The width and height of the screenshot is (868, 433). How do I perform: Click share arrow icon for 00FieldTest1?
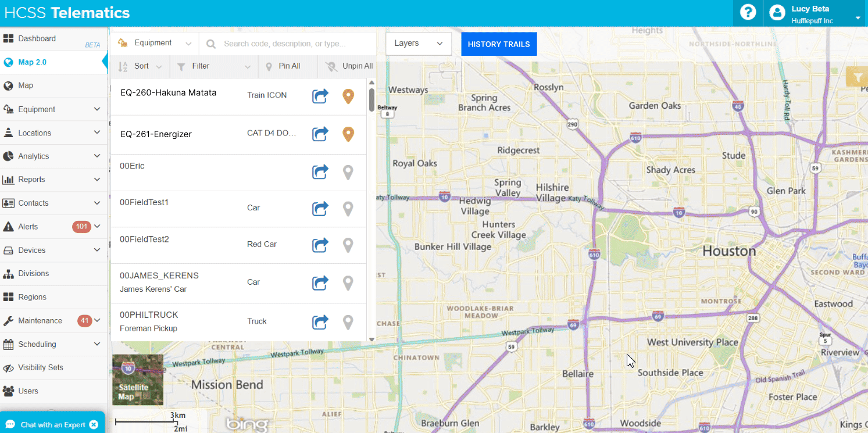click(x=320, y=208)
